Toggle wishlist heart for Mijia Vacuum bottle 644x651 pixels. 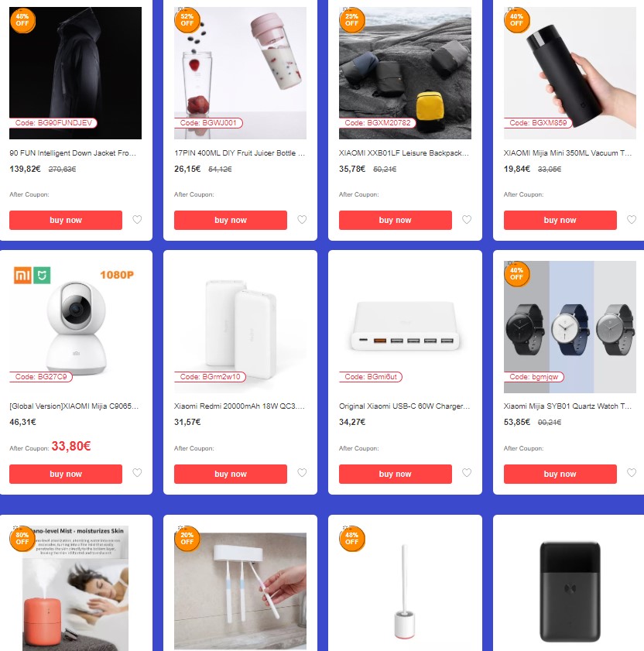pyautogui.click(x=632, y=220)
